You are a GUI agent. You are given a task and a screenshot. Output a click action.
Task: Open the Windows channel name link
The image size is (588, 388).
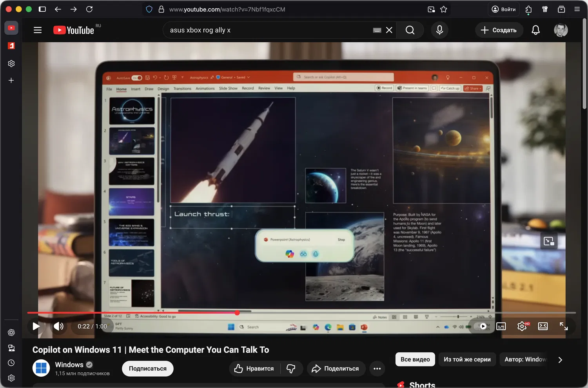(69, 365)
